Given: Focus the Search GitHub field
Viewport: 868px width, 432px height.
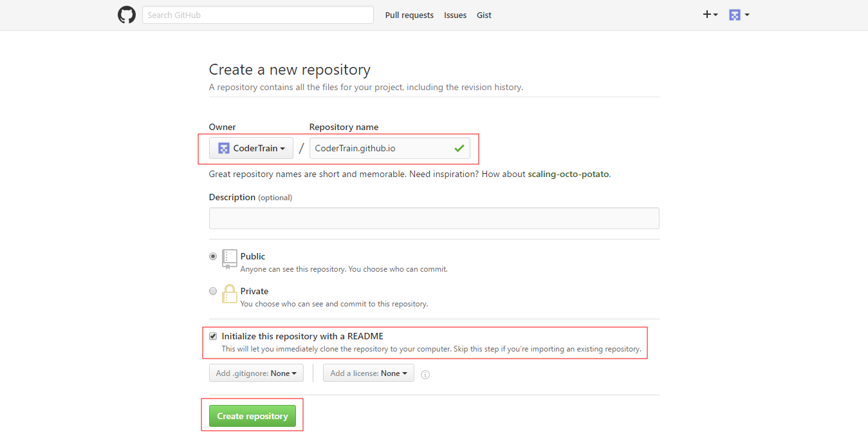Looking at the screenshot, I should (257, 15).
